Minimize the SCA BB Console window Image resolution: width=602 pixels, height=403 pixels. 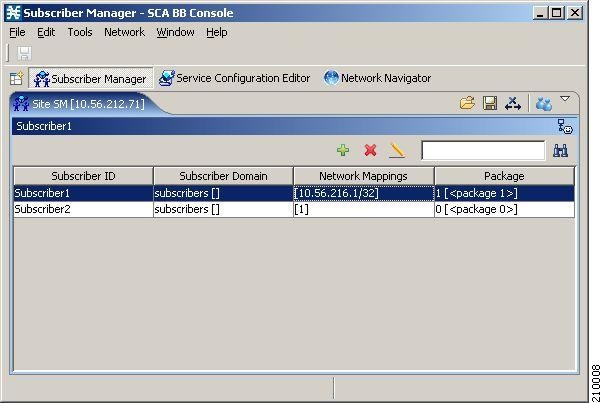pos(540,13)
